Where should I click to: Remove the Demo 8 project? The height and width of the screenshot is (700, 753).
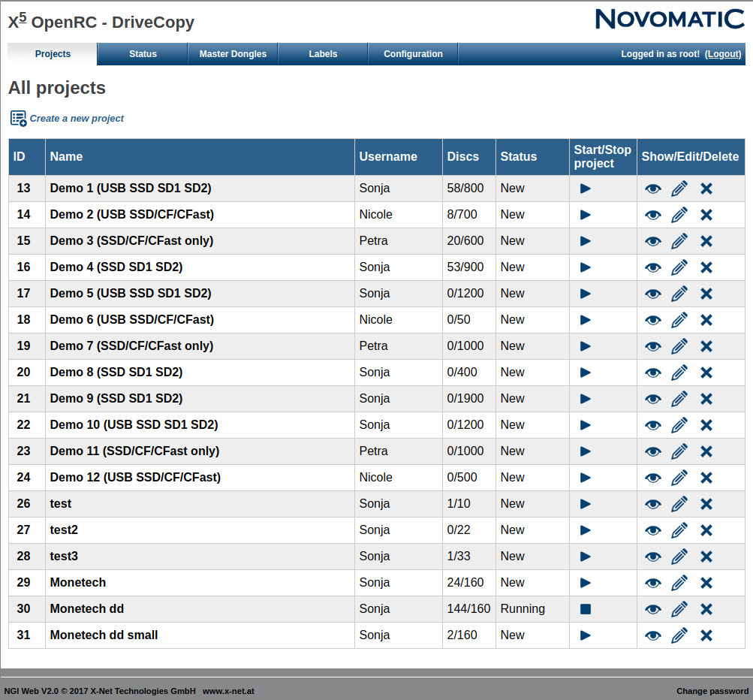point(706,373)
